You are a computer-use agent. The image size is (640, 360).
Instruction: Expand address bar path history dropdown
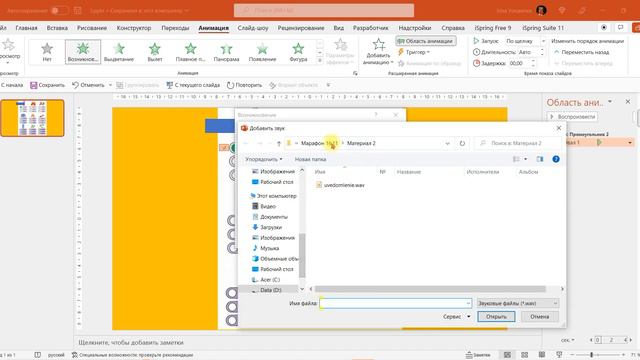click(447, 143)
